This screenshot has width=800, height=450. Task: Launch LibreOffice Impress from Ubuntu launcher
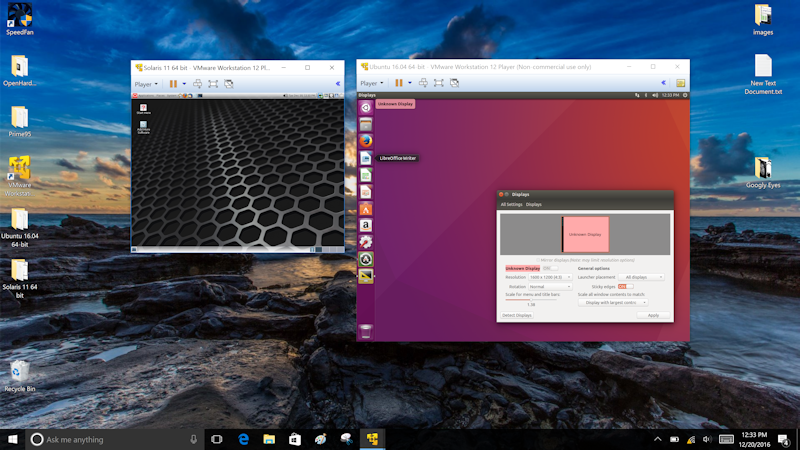tap(365, 192)
